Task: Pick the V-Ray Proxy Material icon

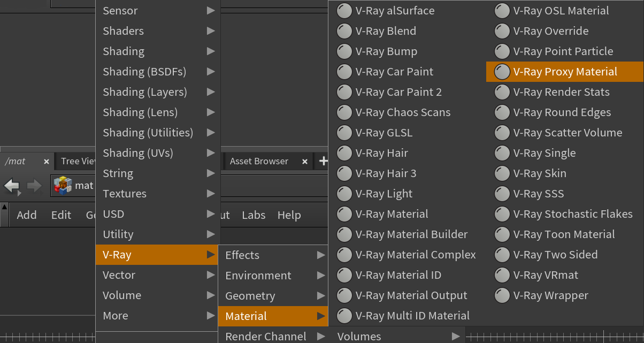Action: [502, 72]
